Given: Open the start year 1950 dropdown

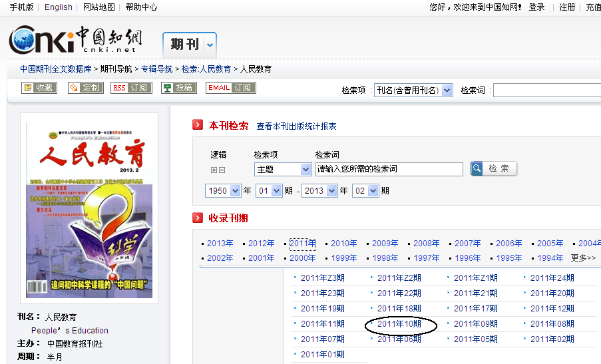Looking at the screenshot, I should (x=236, y=191).
